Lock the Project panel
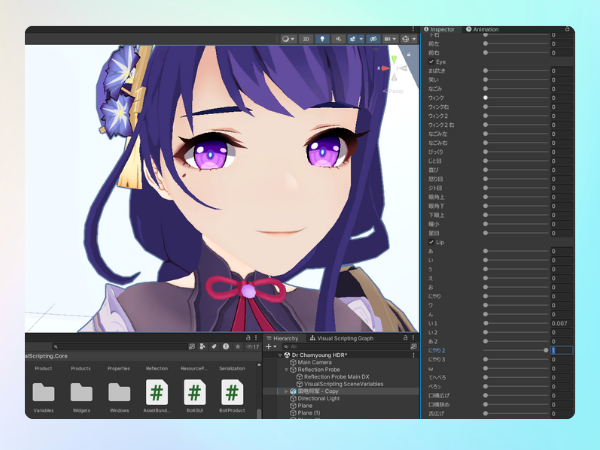Screen dimensions: 600x450 tap(248, 338)
